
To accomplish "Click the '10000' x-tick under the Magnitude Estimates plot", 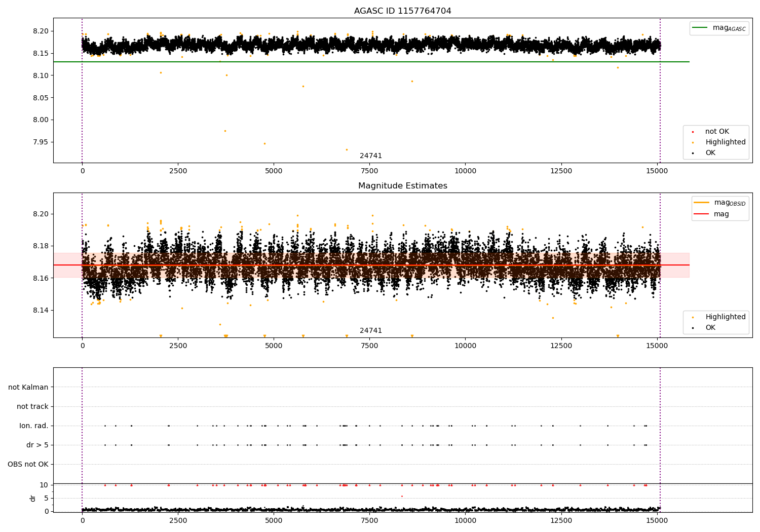I will [465, 346].
